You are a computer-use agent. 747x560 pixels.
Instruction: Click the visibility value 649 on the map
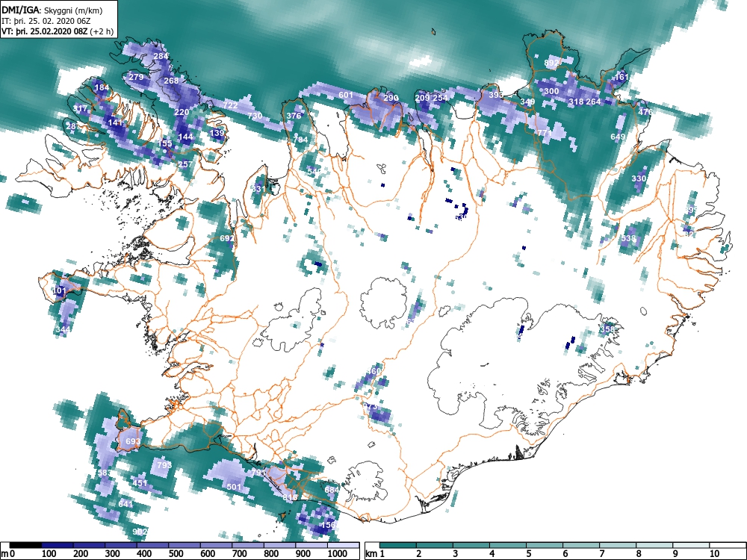click(618, 137)
